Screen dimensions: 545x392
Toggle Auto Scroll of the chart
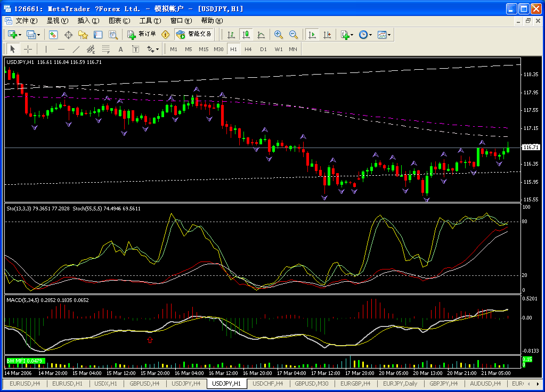click(312, 35)
